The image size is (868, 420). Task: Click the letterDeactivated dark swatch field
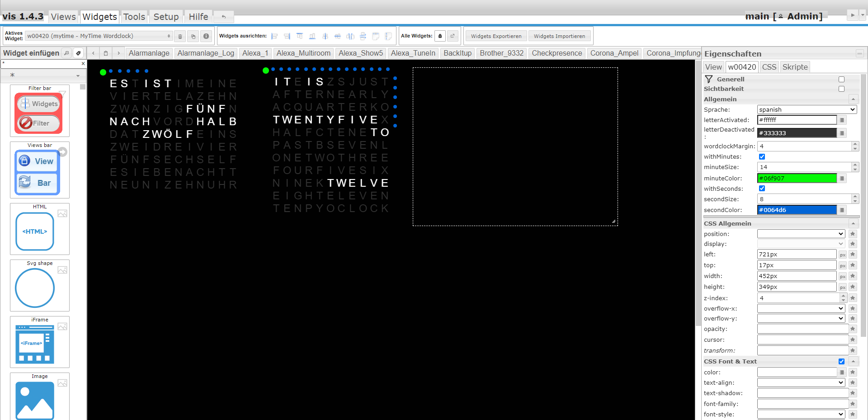point(797,133)
